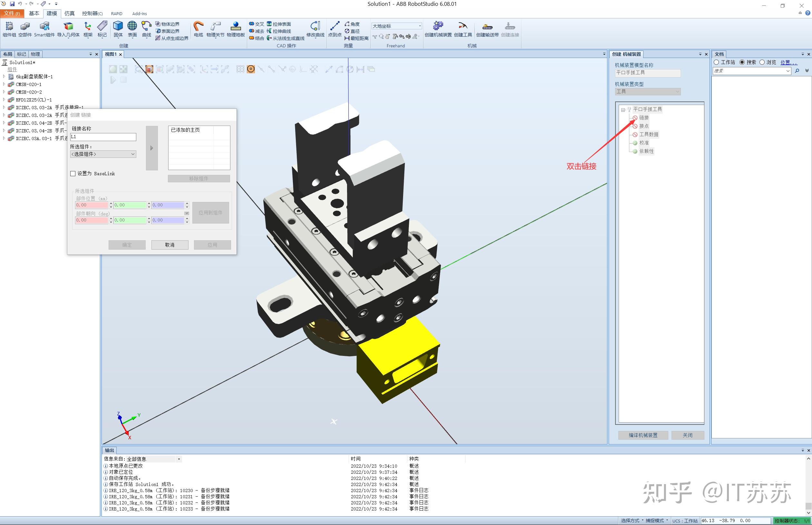Click 从点生成边界 border from points
Screen dimensions: 812x525
click(x=172, y=38)
